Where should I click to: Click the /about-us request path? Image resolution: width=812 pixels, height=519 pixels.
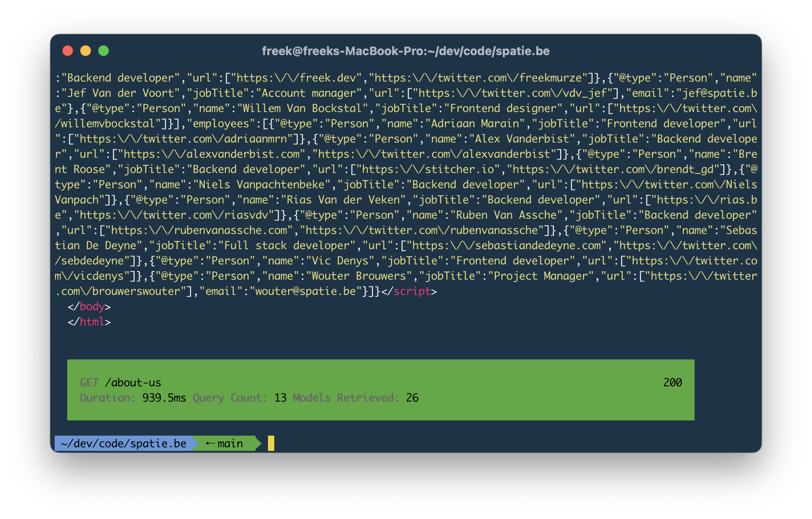pyautogui.click(x=133, y=383)
